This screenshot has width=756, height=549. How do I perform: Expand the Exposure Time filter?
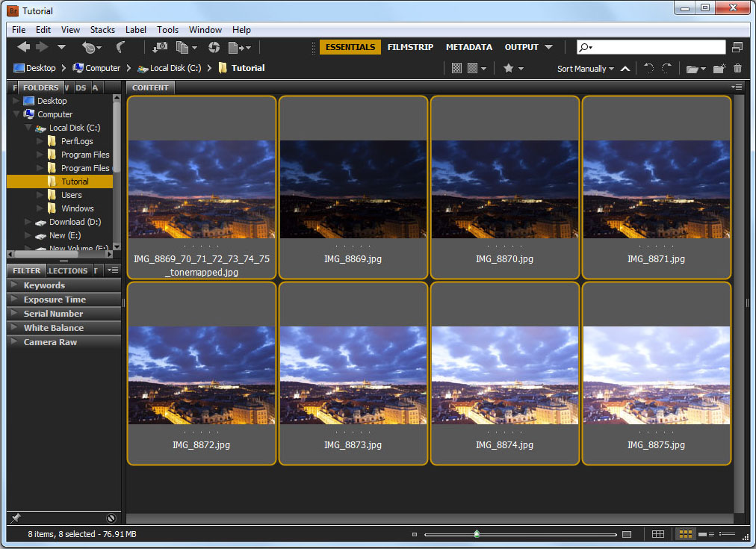click(55, 300)
